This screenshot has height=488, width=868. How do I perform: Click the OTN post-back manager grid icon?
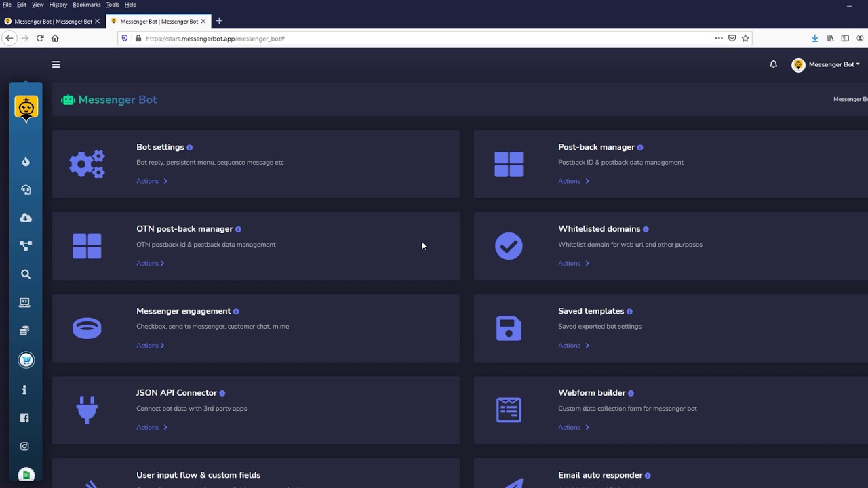click(x=87, y=246)
